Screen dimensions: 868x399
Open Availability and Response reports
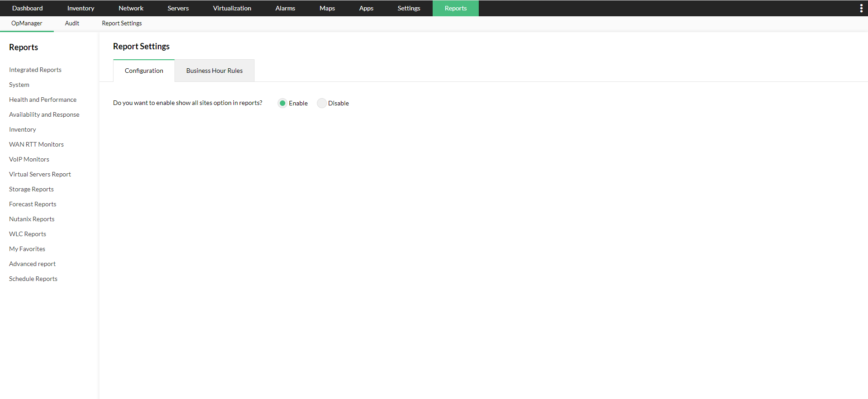tap(44, 114)
